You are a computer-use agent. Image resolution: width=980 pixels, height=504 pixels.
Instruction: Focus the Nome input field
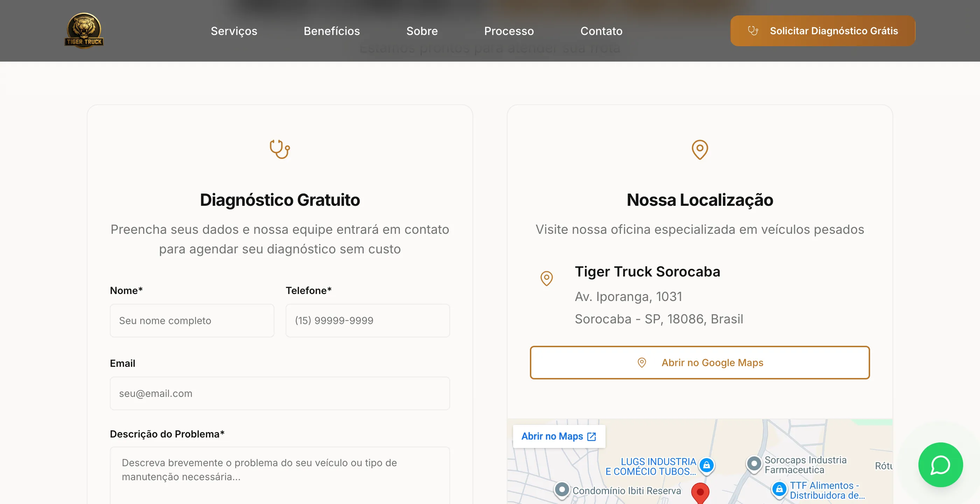(x=192, y=321)
